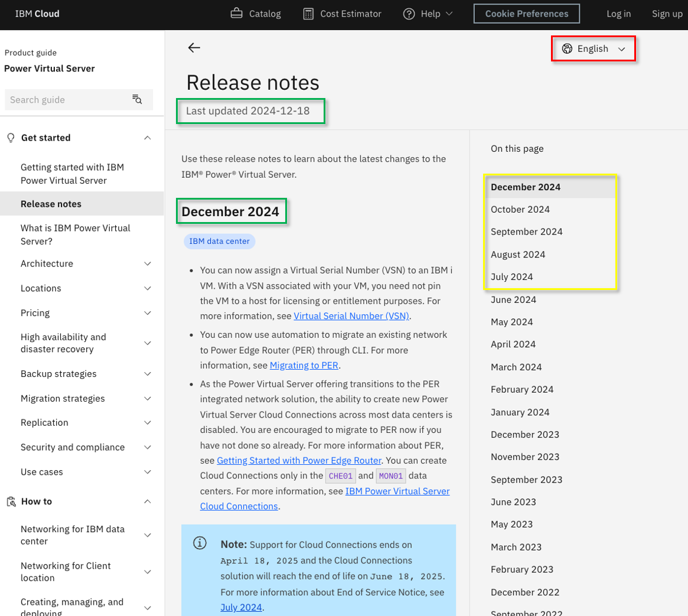Screen dimensions: 688x616
Task: Expand the Replication section
Action: coord(148,422)
